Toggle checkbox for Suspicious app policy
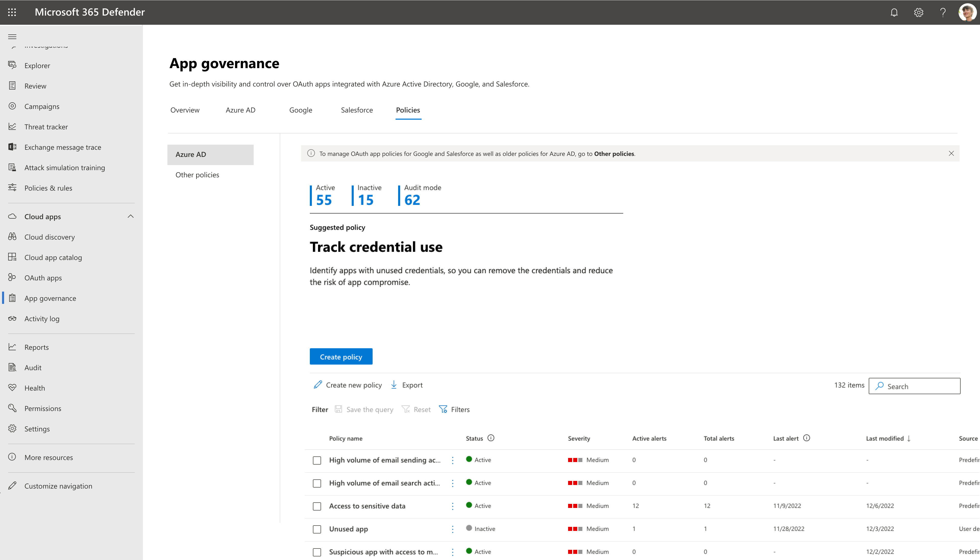980x560 pixels. pos(316,552)
